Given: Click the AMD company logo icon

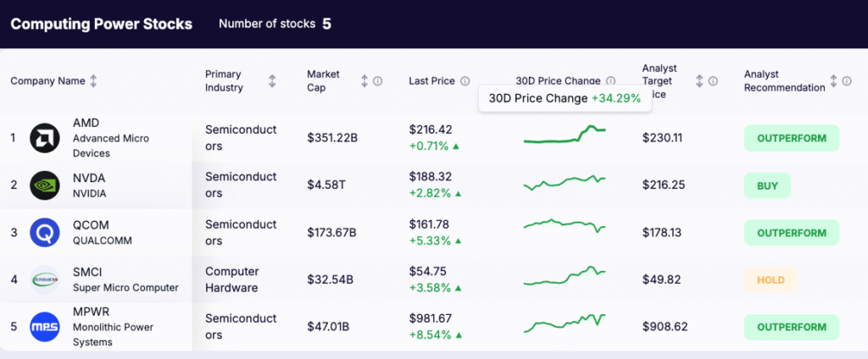Looking at the screenshot, I should point(45,138).
